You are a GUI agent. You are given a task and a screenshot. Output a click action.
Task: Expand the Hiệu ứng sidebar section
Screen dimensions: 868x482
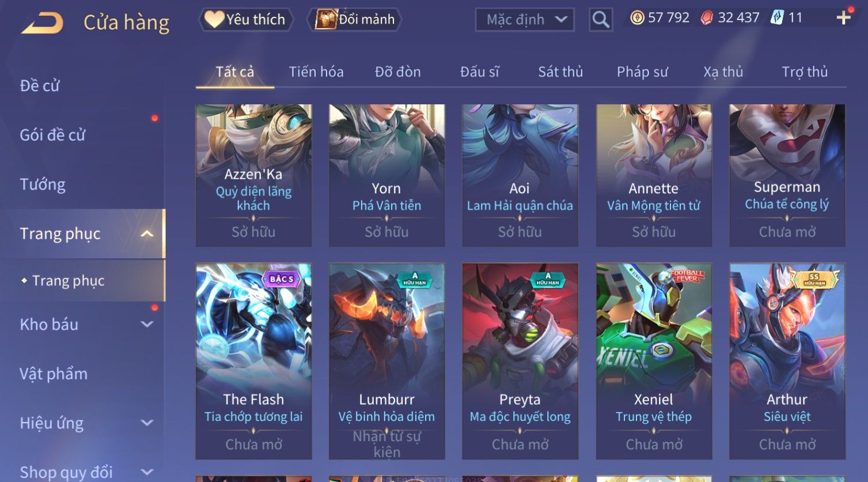click(147, 423)
